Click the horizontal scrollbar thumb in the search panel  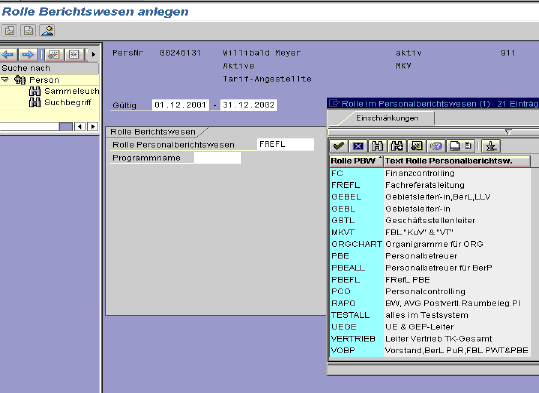tap(66, 127)
